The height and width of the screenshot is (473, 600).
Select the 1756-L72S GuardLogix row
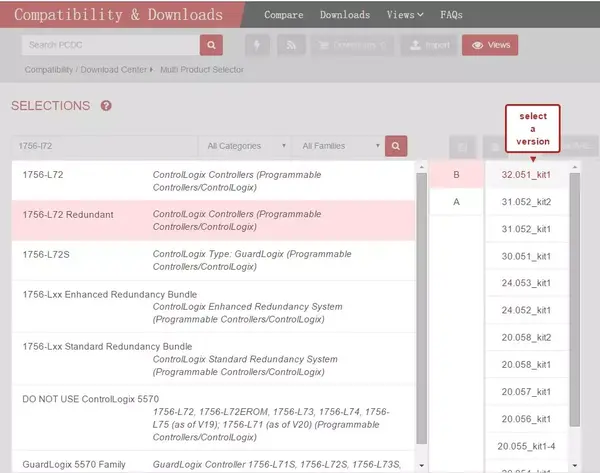pos(213,260)
